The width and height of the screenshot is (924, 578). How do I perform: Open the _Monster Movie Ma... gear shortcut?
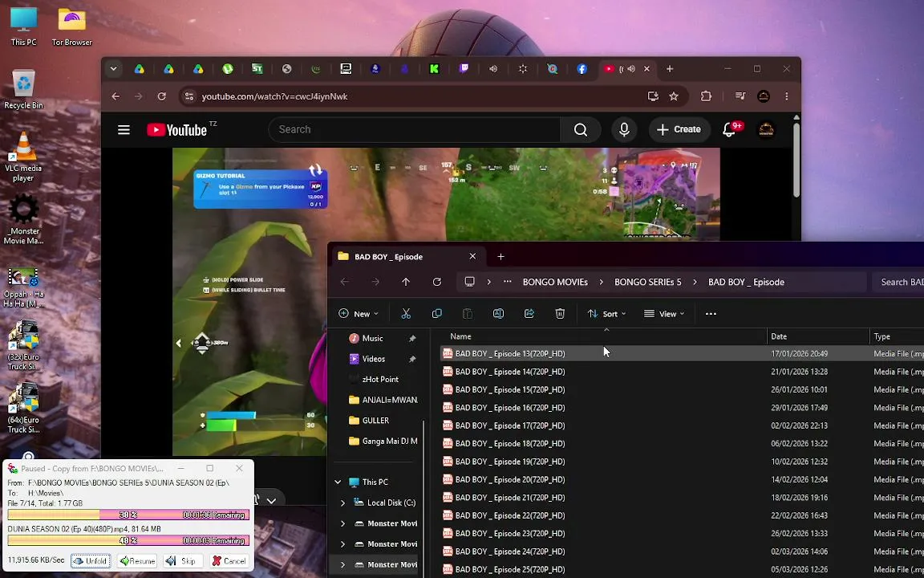point(23,219)
